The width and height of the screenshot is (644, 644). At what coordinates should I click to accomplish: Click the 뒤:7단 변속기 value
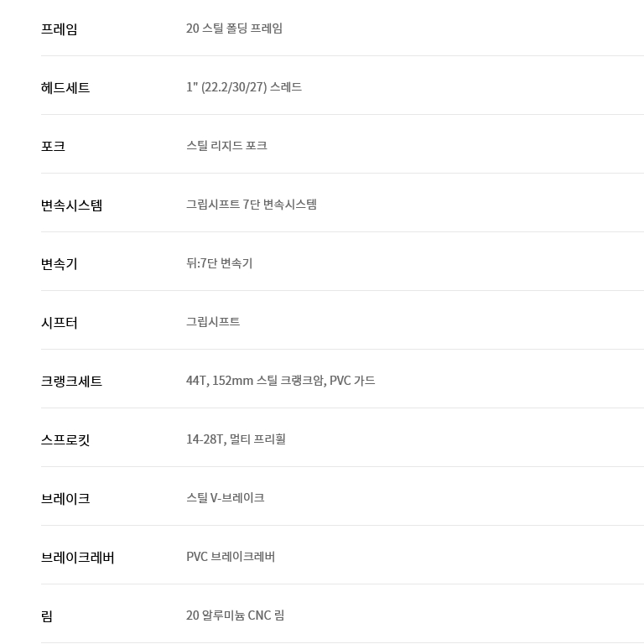click(219, 263)
